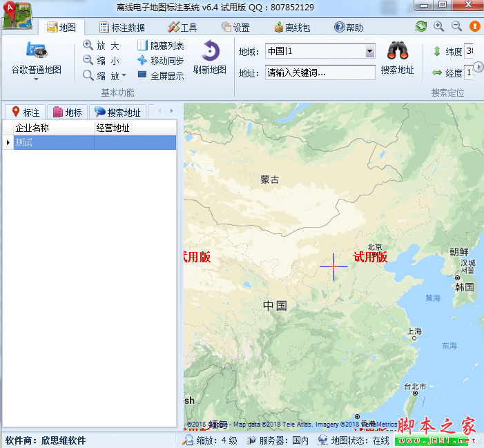The image size is (484, 448).
Task: Click the orange info icon at top right
Action: pyautogui.click(x=474, y=26)
